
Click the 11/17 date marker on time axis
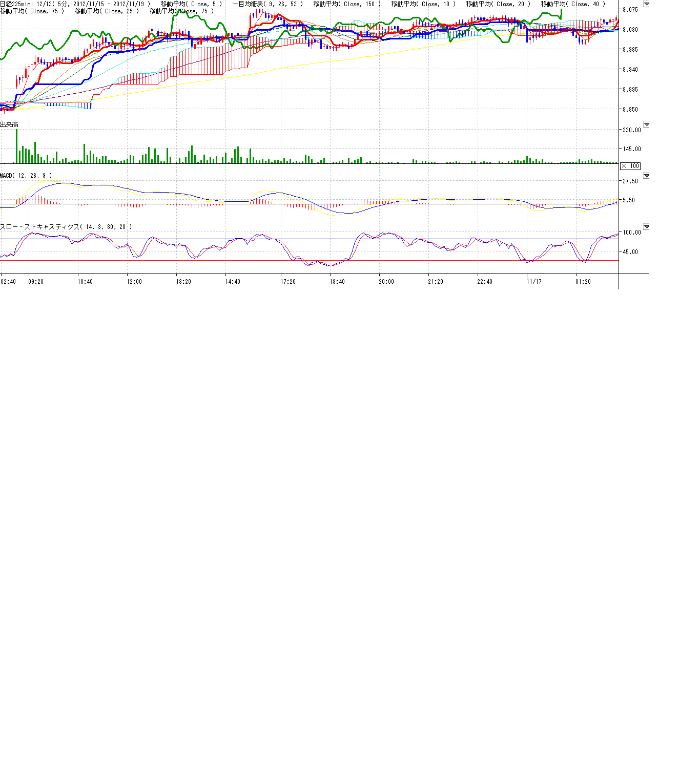click(x=534, y=282)
